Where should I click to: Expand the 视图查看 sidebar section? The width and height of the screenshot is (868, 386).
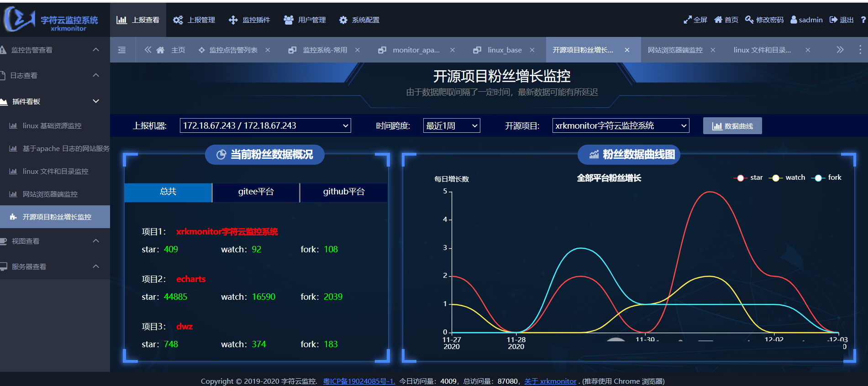coord(55,241)
